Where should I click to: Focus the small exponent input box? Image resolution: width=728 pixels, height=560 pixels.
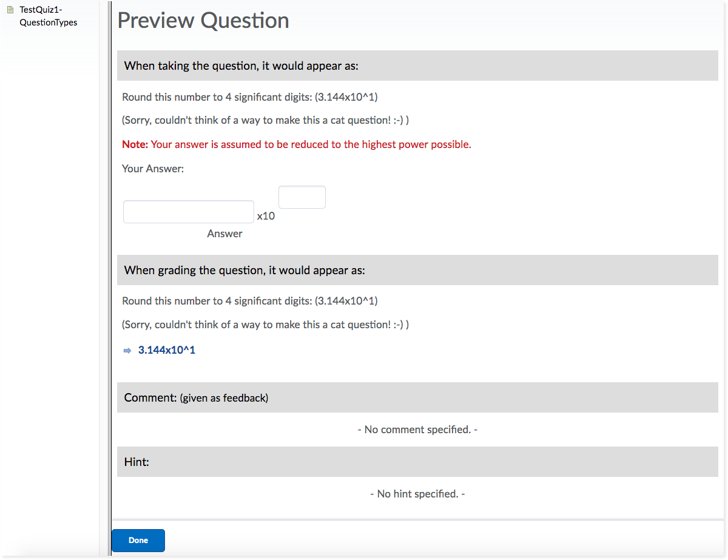[x=302, y=197]
